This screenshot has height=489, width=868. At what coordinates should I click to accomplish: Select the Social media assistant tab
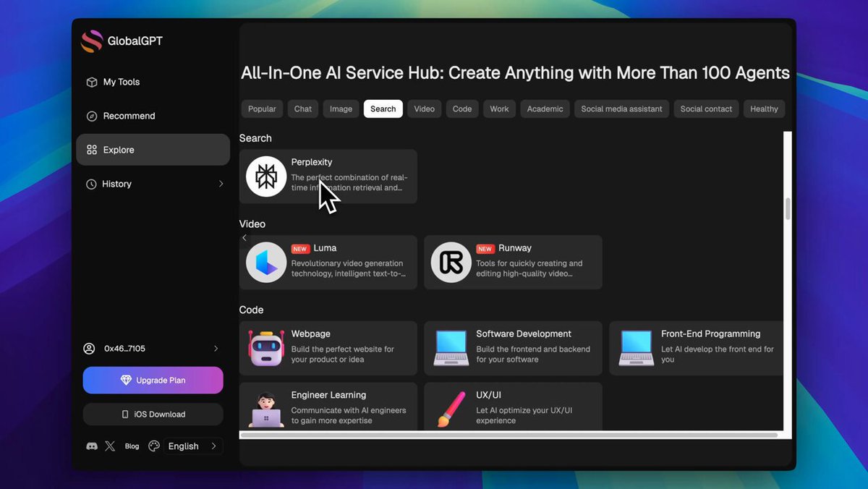coord(622,109)
